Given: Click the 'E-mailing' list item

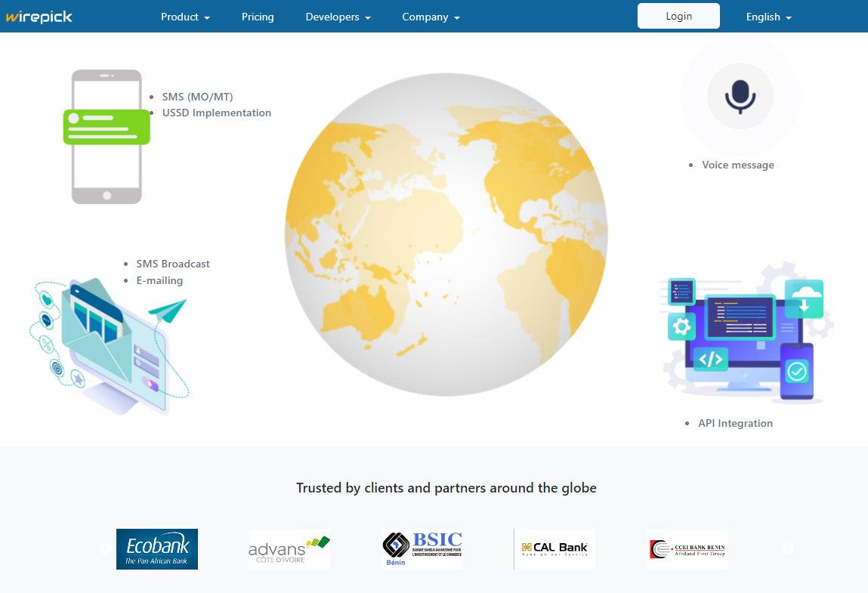Looking at the screenshot, I should click(159, 281).
